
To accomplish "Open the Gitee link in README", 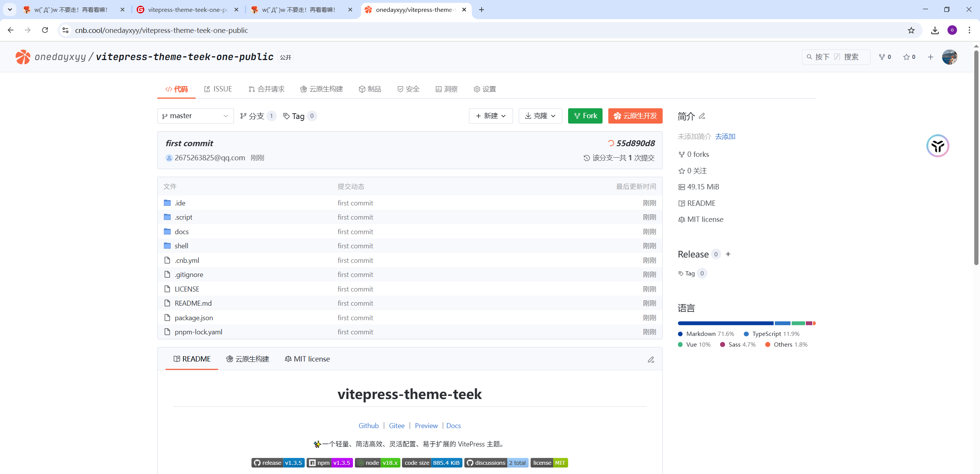I will click(397, 426).
